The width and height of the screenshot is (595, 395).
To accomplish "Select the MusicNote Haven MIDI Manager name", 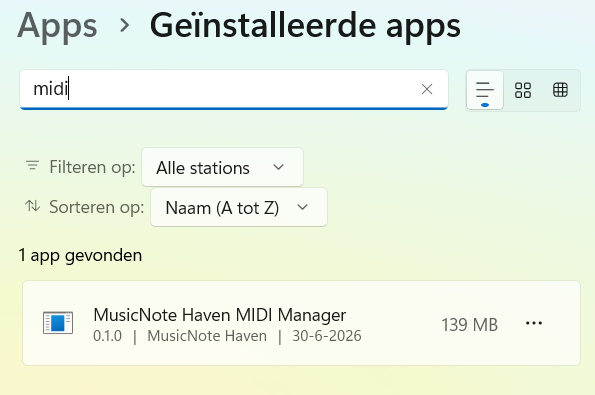I will pyautogui.click(x=220, y=315).
